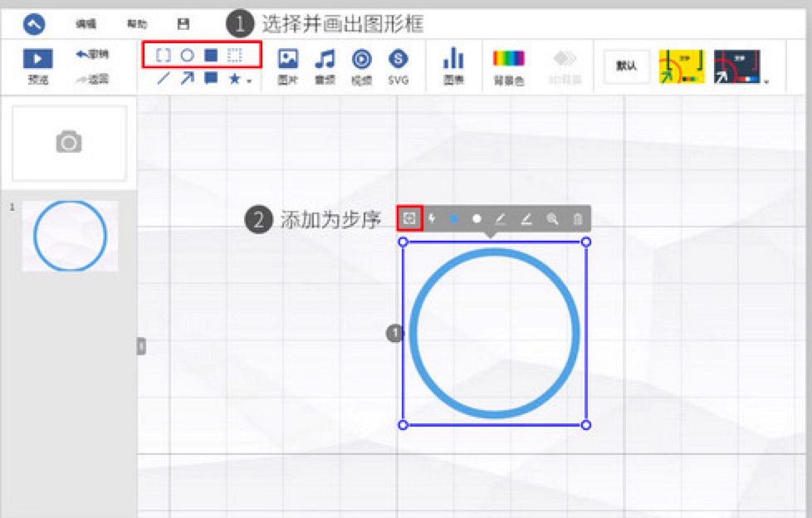
Task: Click the greyed-out 3D background icon
Action: pos(565,66)
